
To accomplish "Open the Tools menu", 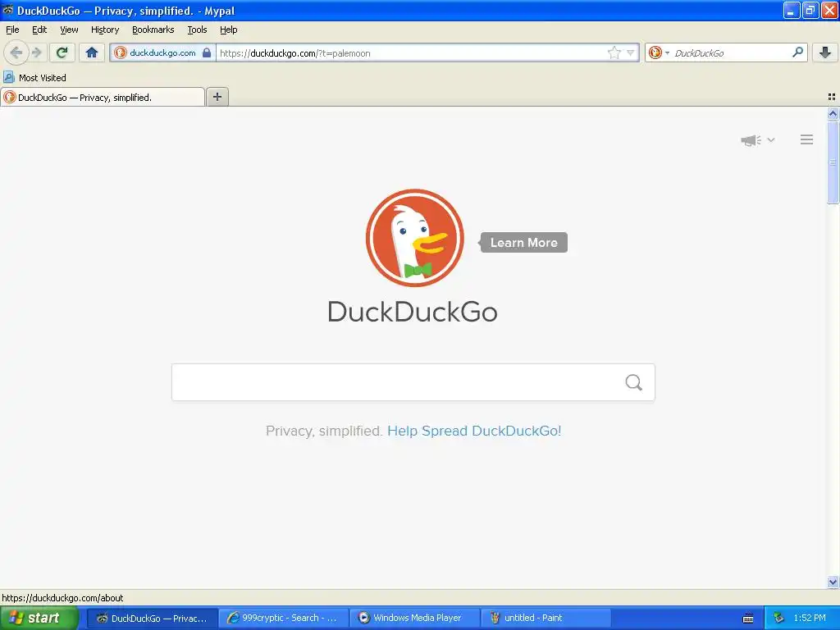I will tap(197, 30).
